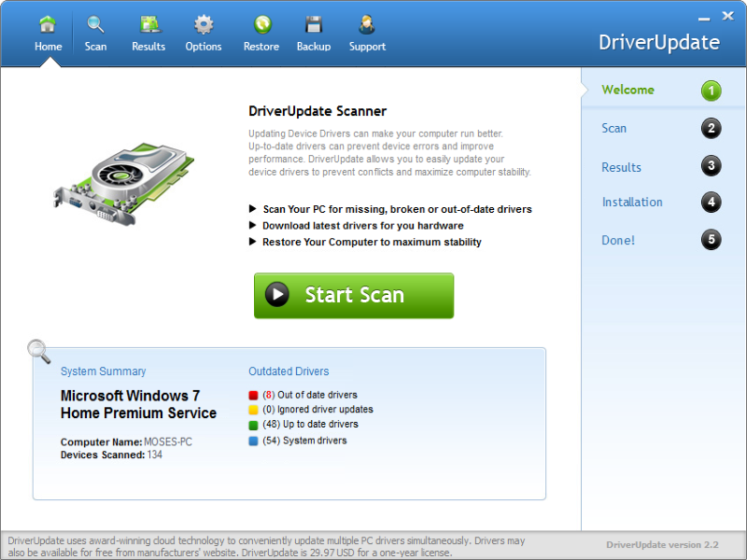Click the red Out of date swatch
The image size is (747, 560).
253,393
